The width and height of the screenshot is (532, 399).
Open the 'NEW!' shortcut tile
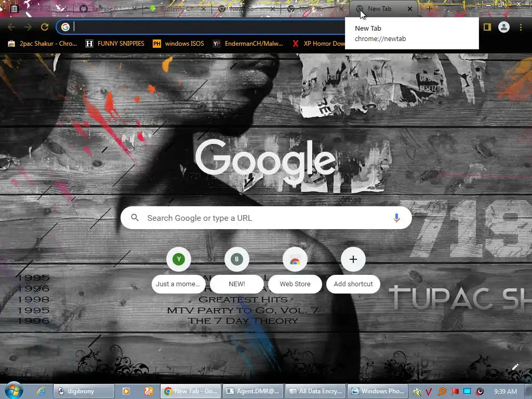tap(236, 270)
